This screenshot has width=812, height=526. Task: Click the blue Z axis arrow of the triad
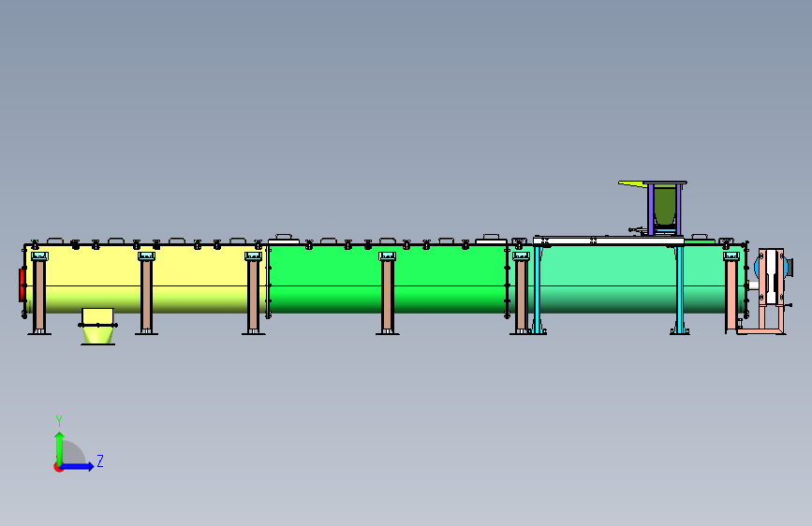pos(78,466)
